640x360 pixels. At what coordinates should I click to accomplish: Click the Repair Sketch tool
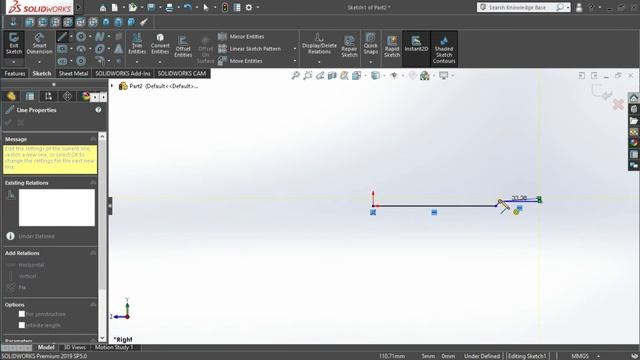tap(349, 46)
